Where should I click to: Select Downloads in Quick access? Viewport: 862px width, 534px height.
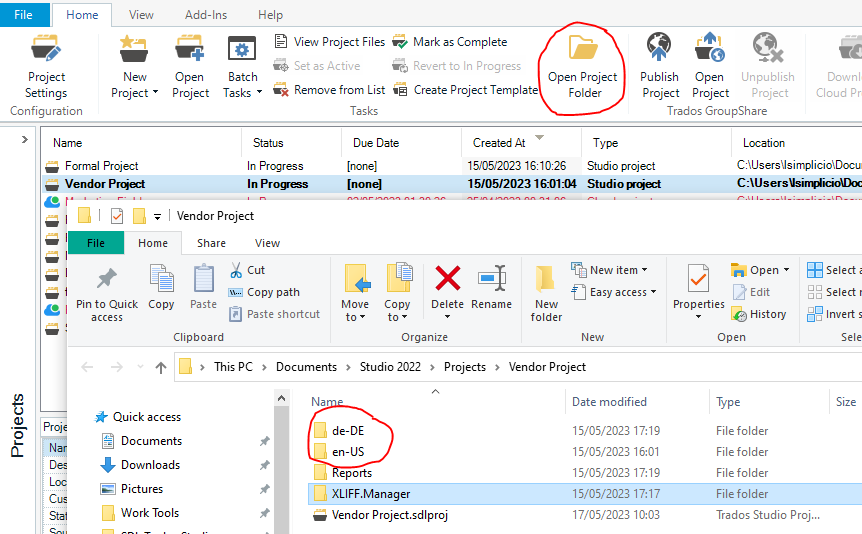pyautogui.click(x=141, y=465)
